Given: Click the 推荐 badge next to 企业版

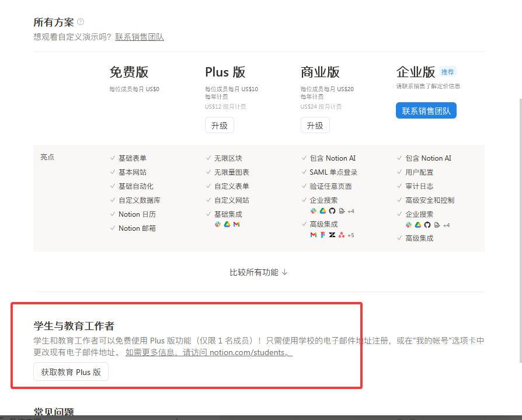Looking at the screenshot, I should (447, 72).
